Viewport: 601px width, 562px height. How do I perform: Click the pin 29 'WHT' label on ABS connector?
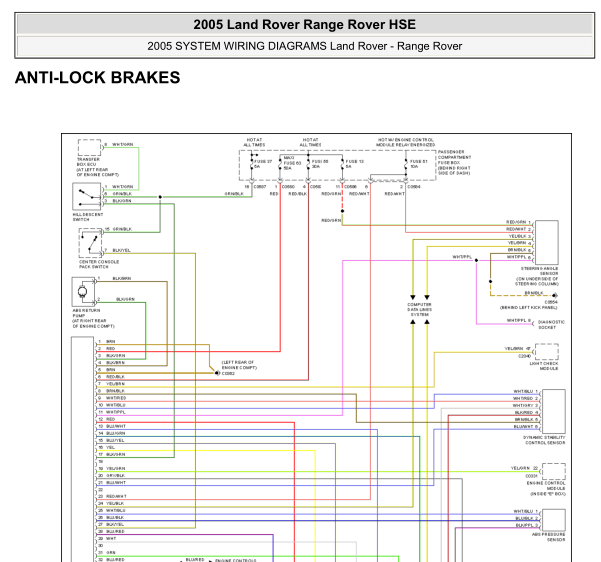click(x=111, y=539)
